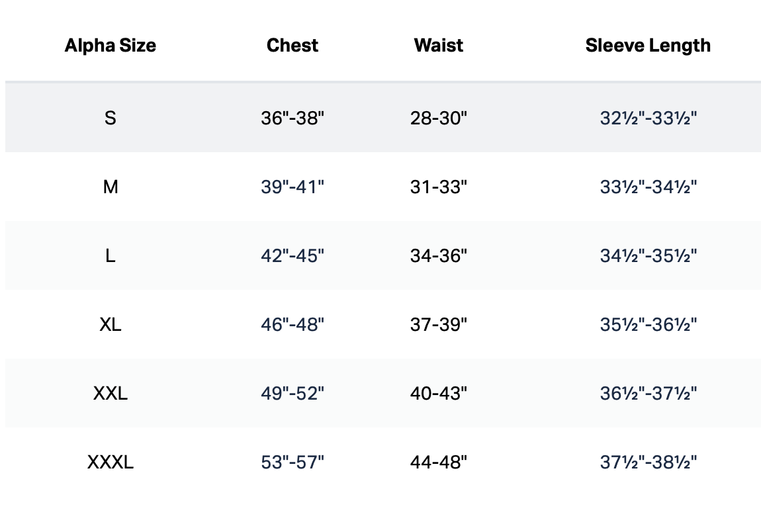Select the XL size row label
Screen dimensions: 761x532
pos(111,325)
